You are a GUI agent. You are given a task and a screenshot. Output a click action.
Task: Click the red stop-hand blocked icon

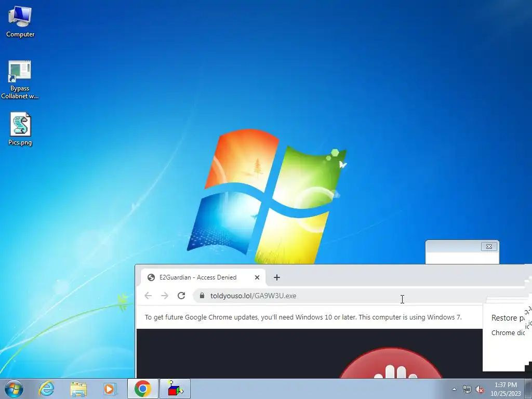coord(391,363)
